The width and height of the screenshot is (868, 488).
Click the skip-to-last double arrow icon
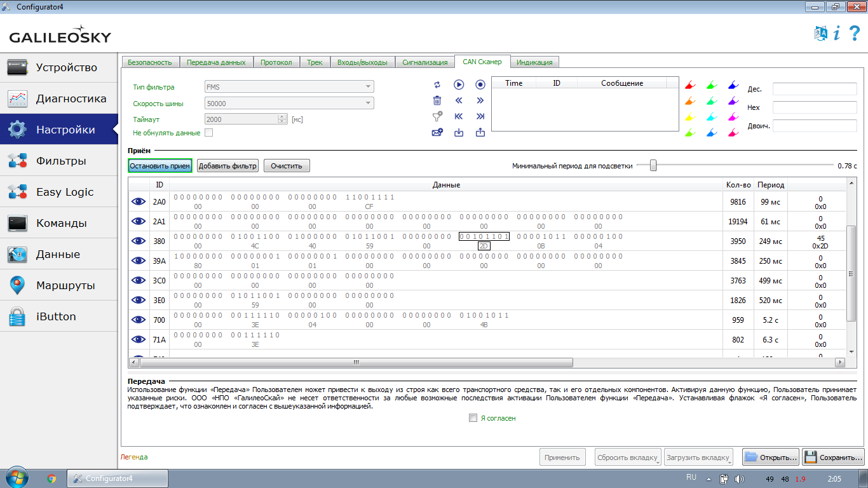point(480,116)
